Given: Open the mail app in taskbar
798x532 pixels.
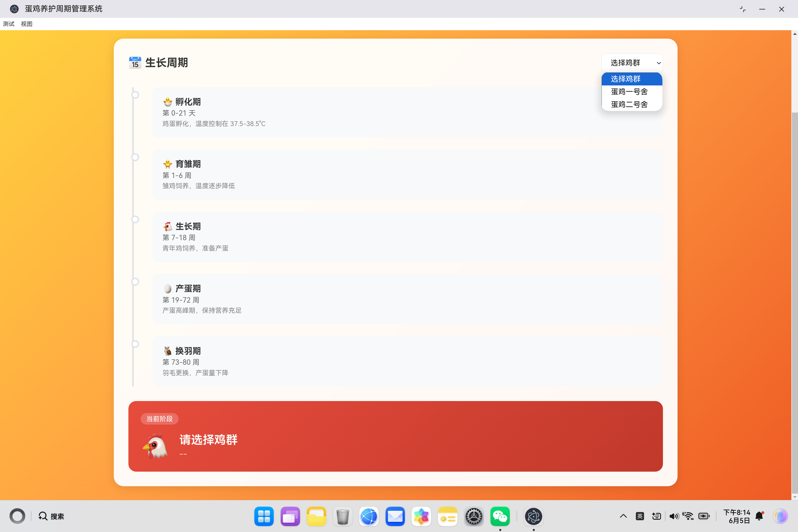Looking at the screenshot, I should 395,516.
